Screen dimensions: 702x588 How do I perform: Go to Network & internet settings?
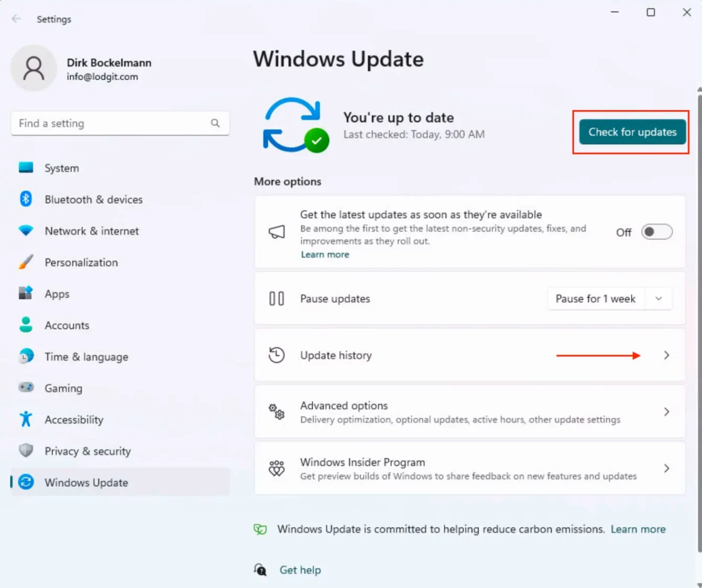[x=120, y=231]
